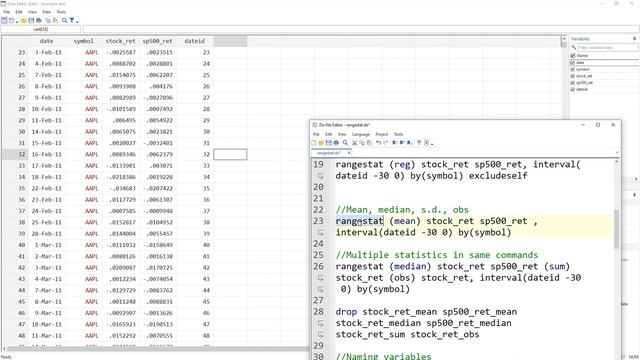Collapse wrapped line marker under line 19
The height and width of the screenshot is (360, 640).
tap(321, 176)
